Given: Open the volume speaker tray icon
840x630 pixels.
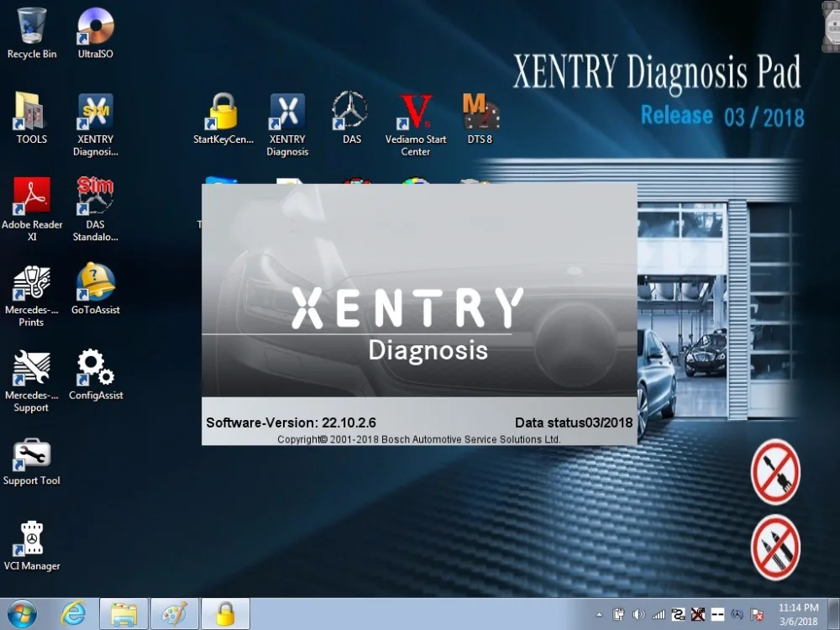Looking at the screenshot, I should pos(638,615).
